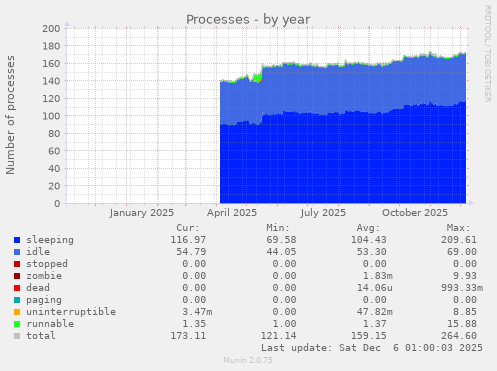The width and height of the screenshot is (497, 371).
Task: Click the 'April 2025' axis label
Action: [232, 213]
